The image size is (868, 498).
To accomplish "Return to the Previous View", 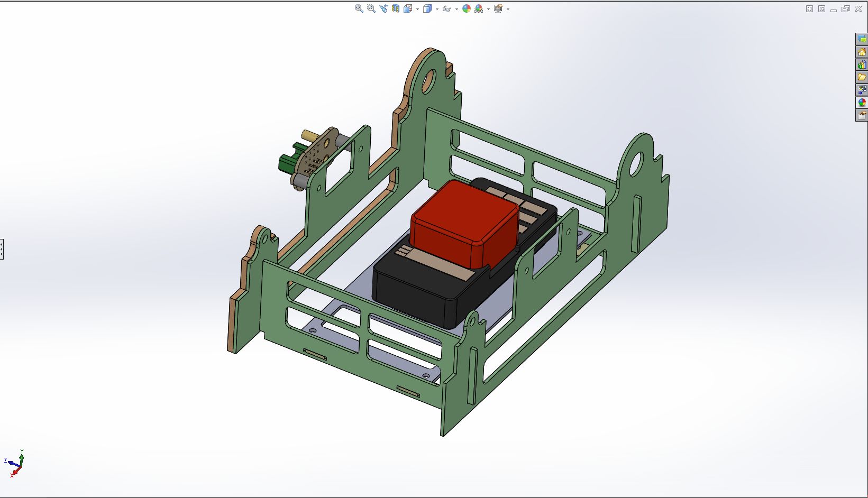I will (x=383, y=8).
